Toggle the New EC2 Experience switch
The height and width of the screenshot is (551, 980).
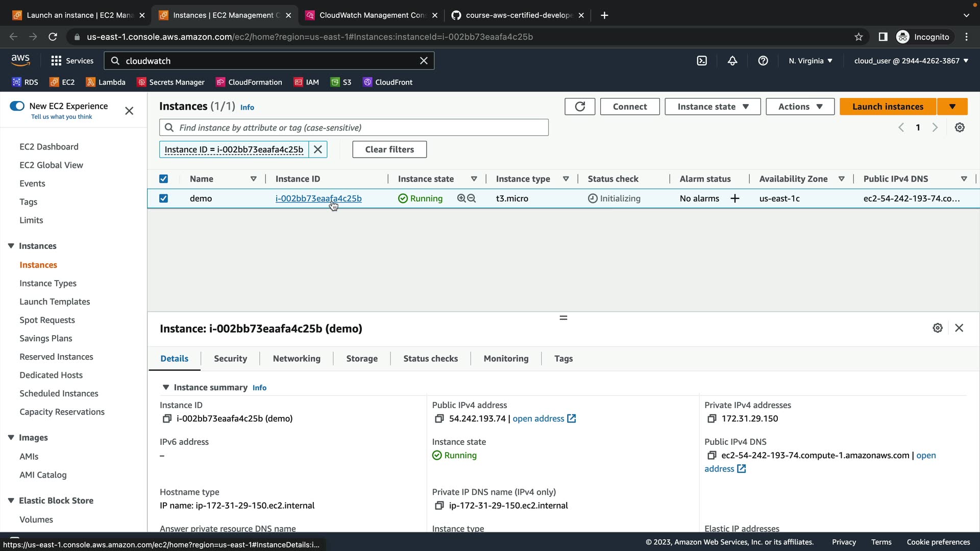[x=17, y=106]
